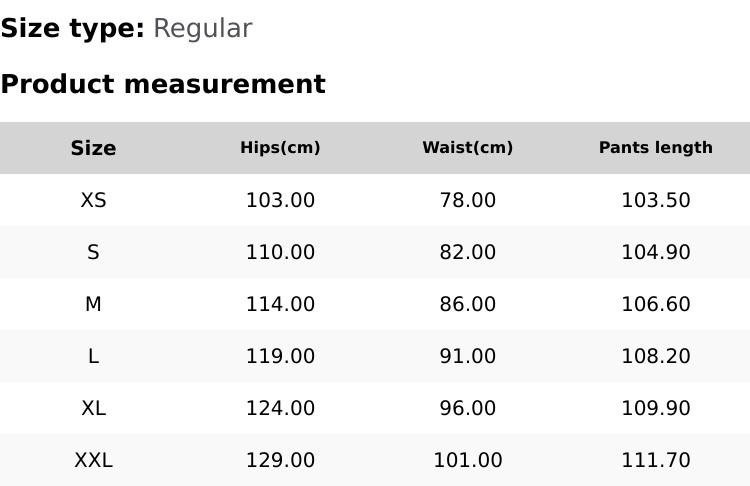Select the M size row label
Screen dimensions: 750x486
pyautogui.click(x=93, y=304)
